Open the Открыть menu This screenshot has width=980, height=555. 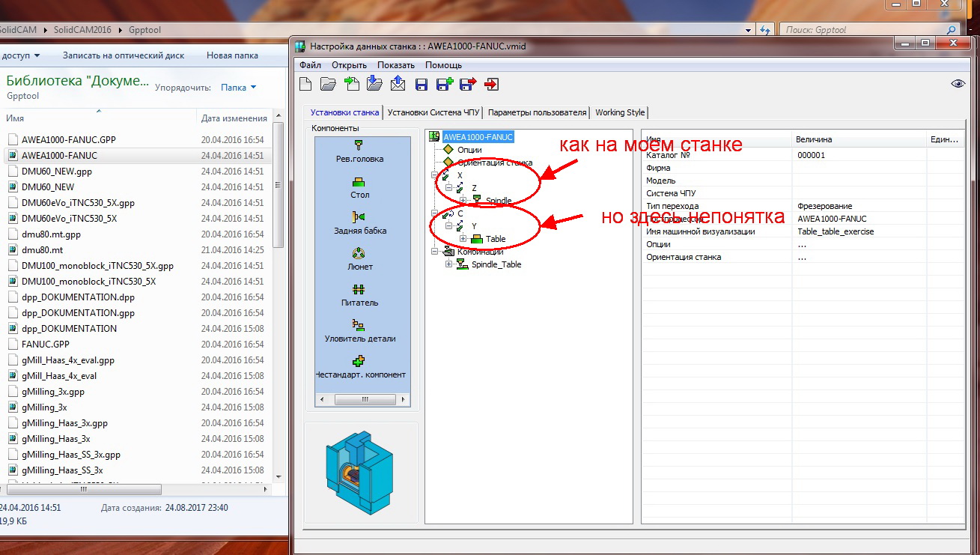coord(349,65)
